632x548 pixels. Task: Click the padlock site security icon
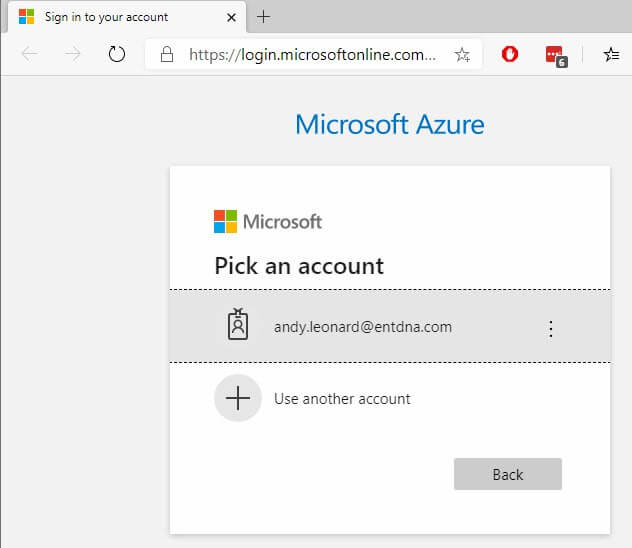(x=167, y=54)
